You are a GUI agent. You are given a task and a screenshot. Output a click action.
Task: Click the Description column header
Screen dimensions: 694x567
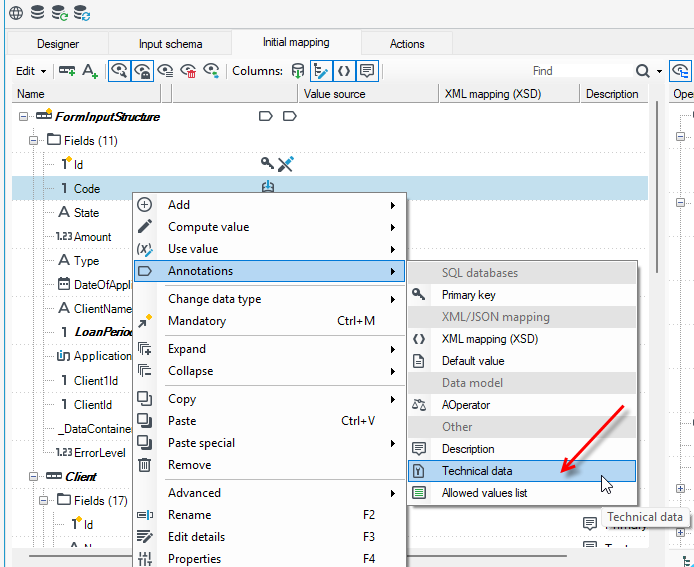[x=614, y=94]
